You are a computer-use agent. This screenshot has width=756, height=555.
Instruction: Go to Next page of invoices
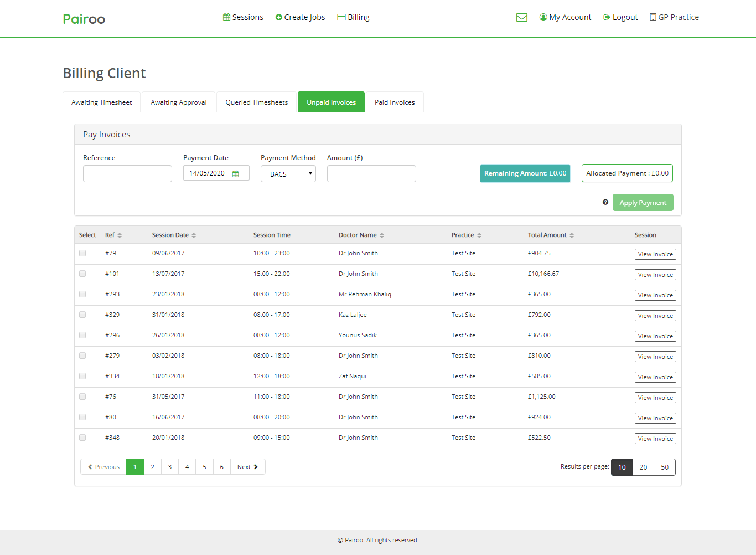coord(247,467)
